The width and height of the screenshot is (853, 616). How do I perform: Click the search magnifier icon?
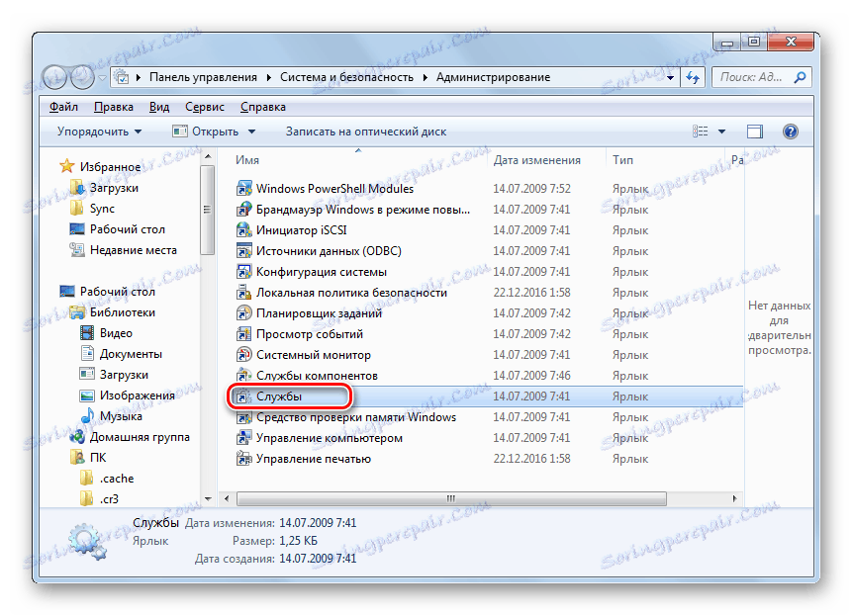(800, 77)
